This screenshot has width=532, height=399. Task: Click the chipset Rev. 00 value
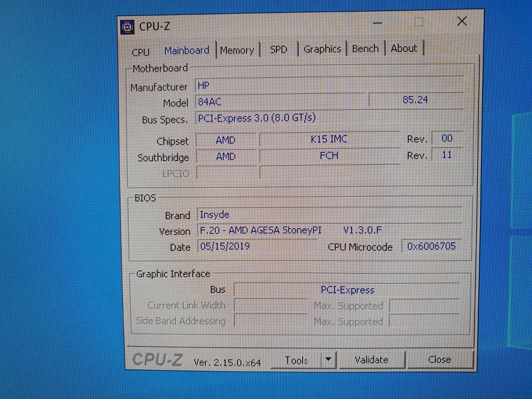click(447, 138)
